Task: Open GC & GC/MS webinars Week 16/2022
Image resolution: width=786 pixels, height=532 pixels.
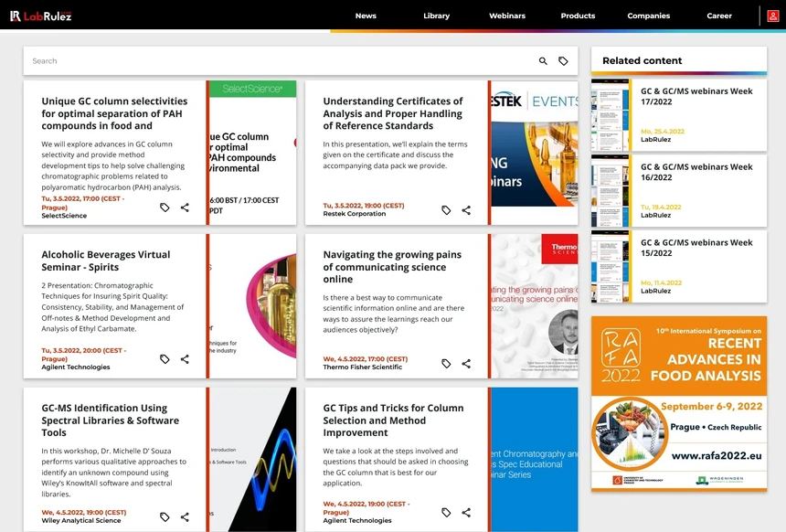Action: pos(696,172)
